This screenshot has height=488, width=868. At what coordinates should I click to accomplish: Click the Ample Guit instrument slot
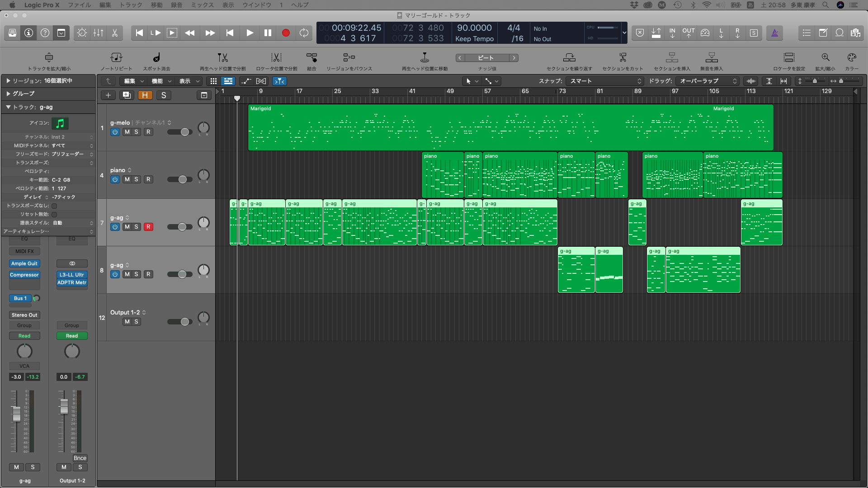24,263
